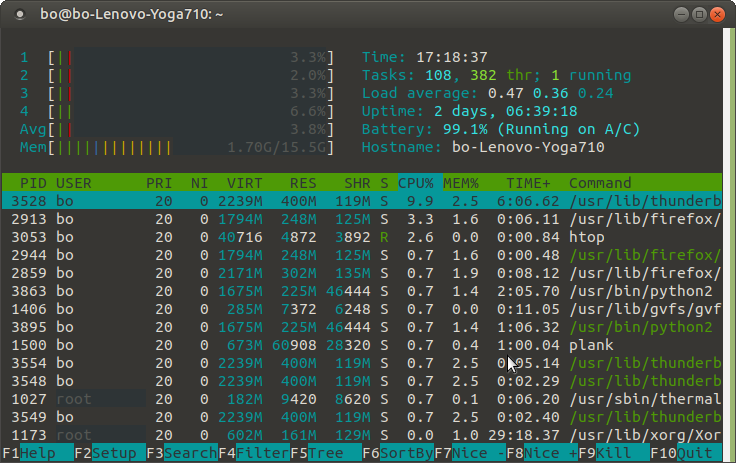Click the S state column header

pyautogui.click(x=384, y=183)
